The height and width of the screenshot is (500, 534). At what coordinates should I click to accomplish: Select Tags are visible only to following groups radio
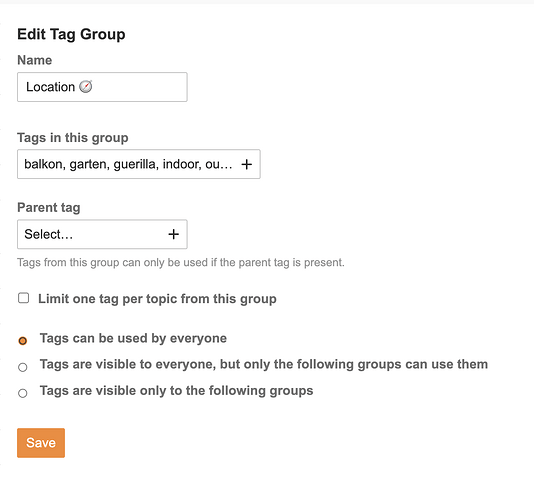(23, 393)
